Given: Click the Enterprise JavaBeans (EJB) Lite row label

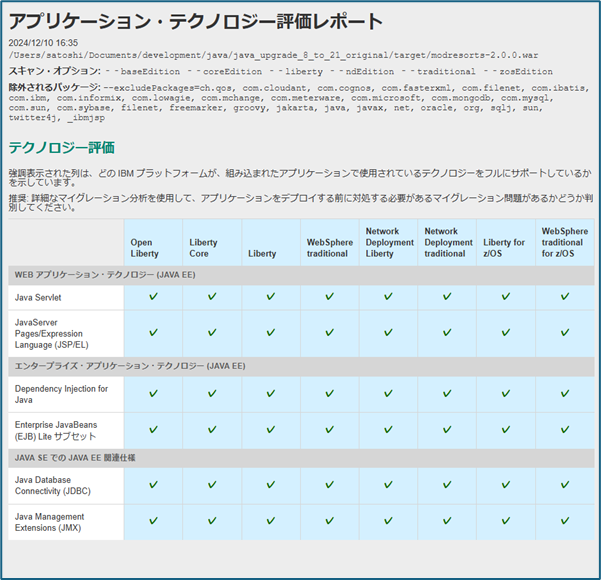Looking at the screenshot, I should point(56,430).
